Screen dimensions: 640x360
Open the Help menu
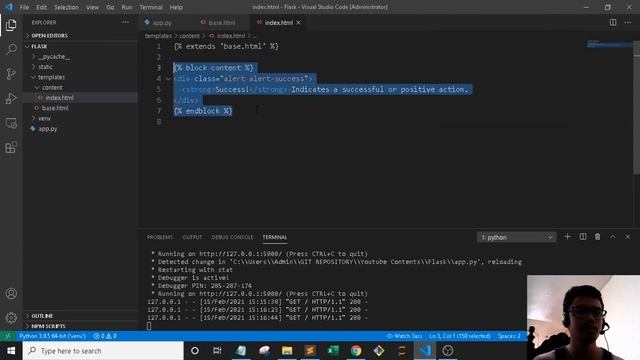click(176, 7)
